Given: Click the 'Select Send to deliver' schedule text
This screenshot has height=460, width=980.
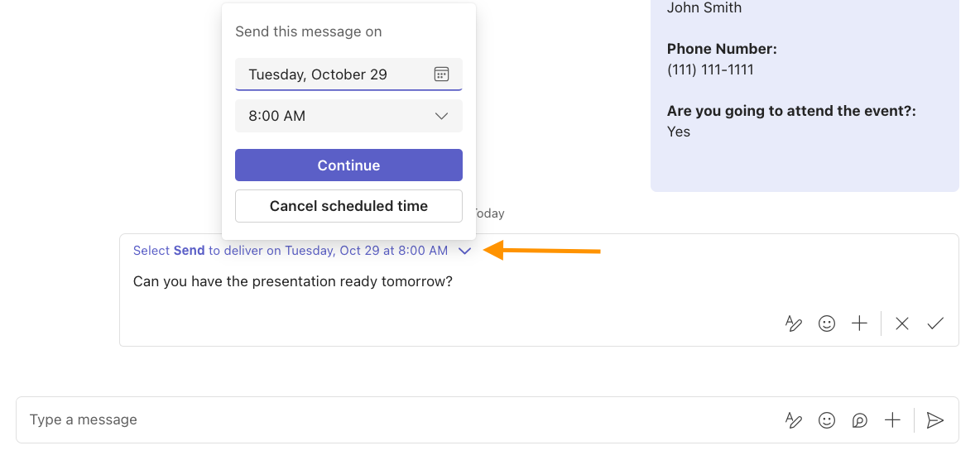Looking at the screenshot, I should pos(290,251).
